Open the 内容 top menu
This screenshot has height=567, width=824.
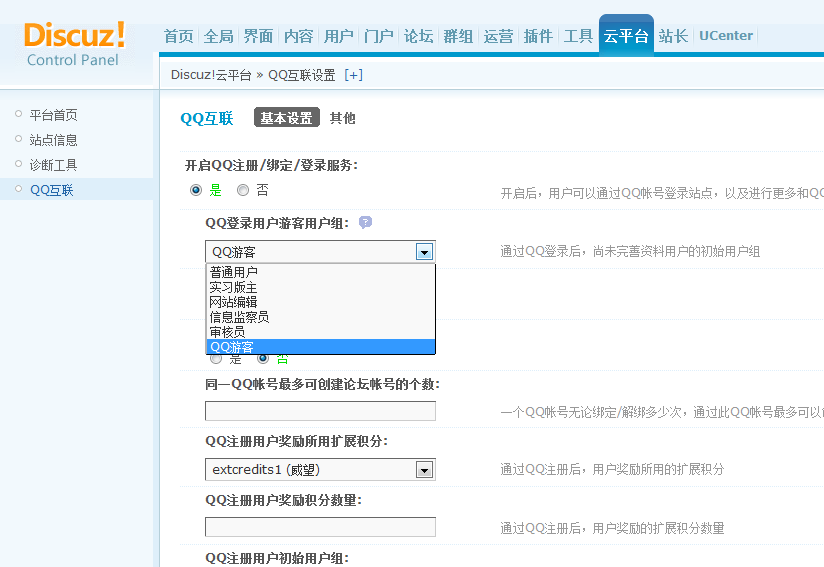(298, 36)
